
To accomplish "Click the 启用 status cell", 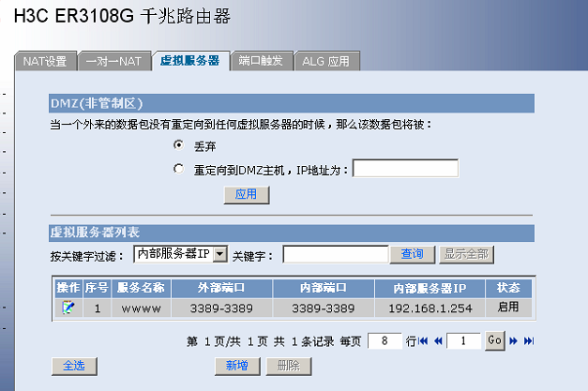I will (x=508, y=308).
